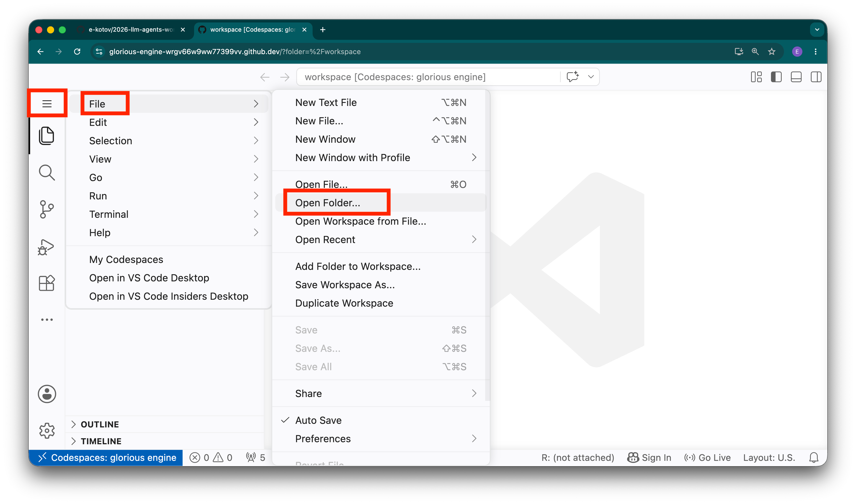Open the Source Control view

coord(47,209)
